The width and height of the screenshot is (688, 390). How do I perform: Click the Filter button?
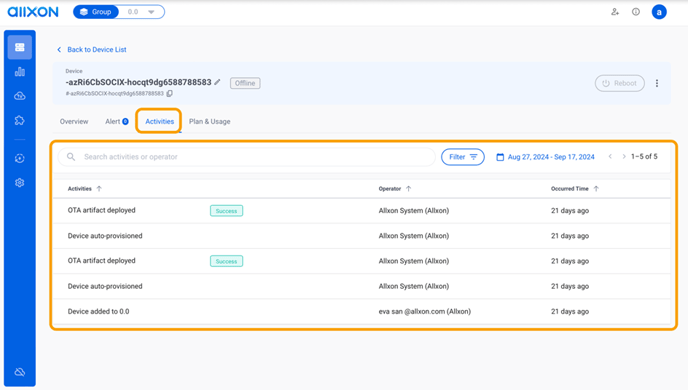[x=462, y=157]
